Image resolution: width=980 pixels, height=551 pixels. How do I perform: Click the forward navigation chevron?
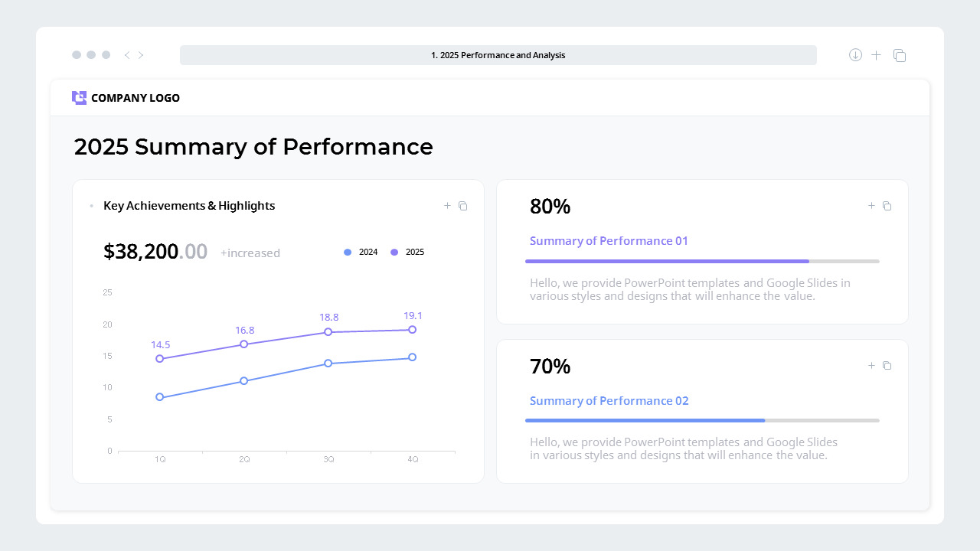[x=141, y=54]
